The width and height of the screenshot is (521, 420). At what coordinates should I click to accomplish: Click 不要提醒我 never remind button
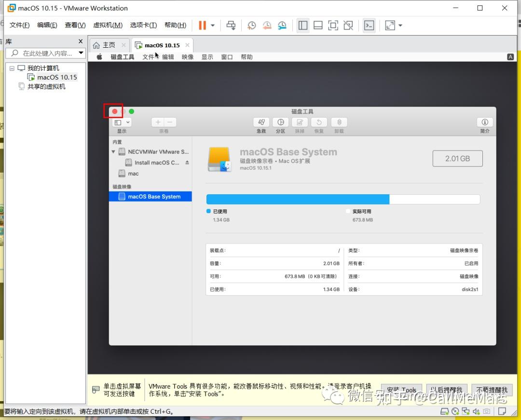492,390
